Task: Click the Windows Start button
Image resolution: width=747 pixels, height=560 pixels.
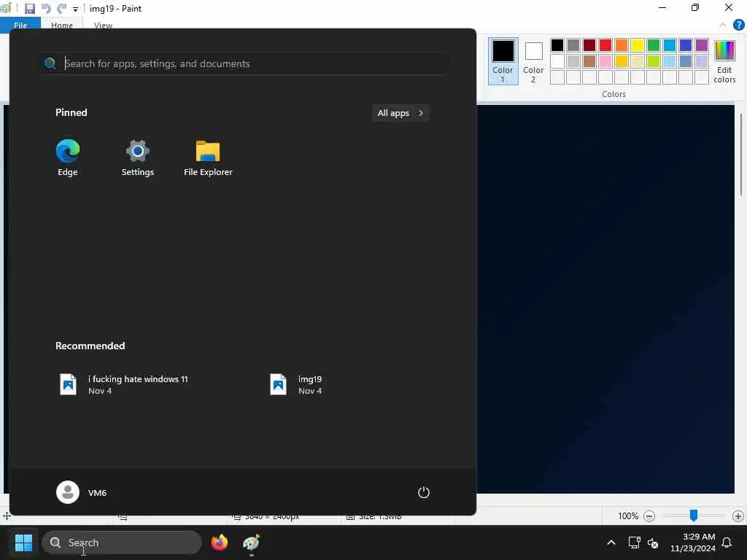Action: pos(23,542)
